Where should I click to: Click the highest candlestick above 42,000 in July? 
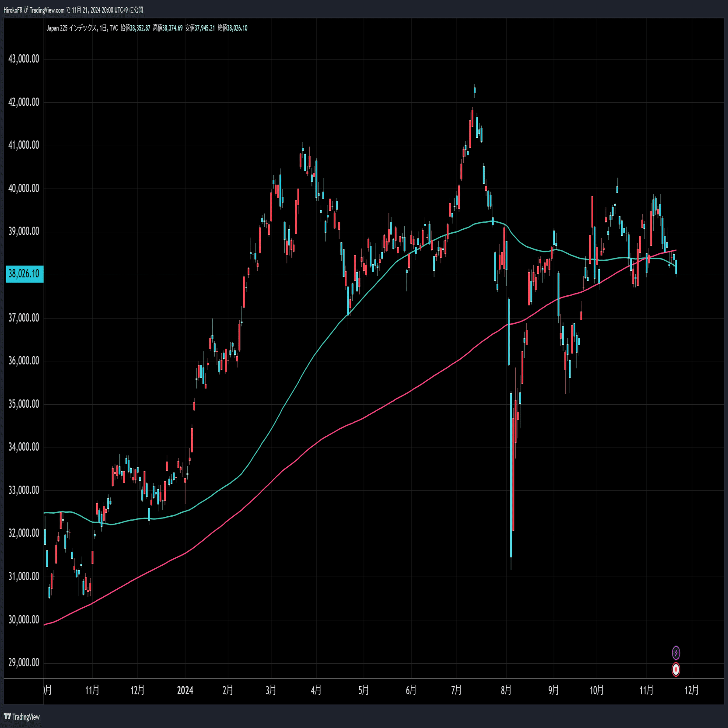475,91
